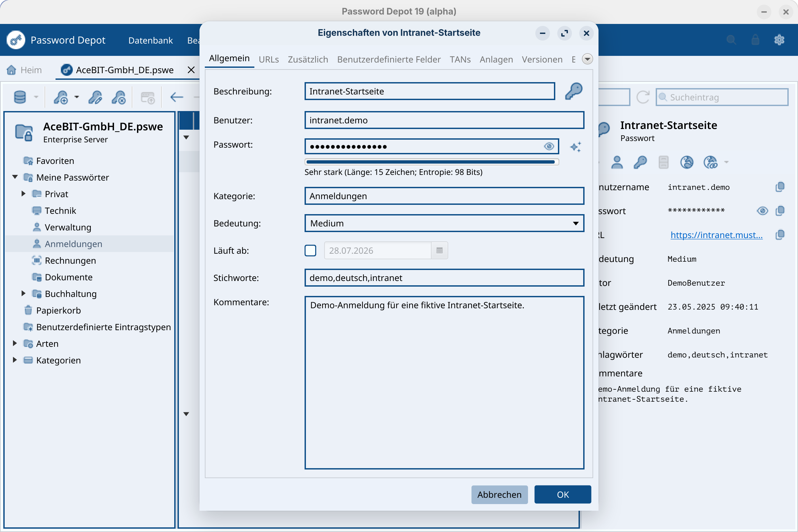
Task: Click the globe with link icon
Action: click(711, 162)
